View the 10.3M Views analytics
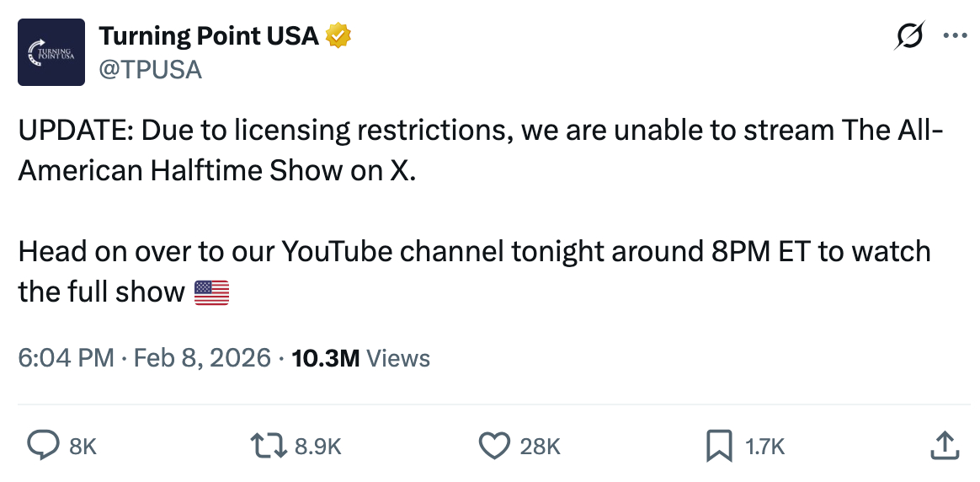 (360, 358)
